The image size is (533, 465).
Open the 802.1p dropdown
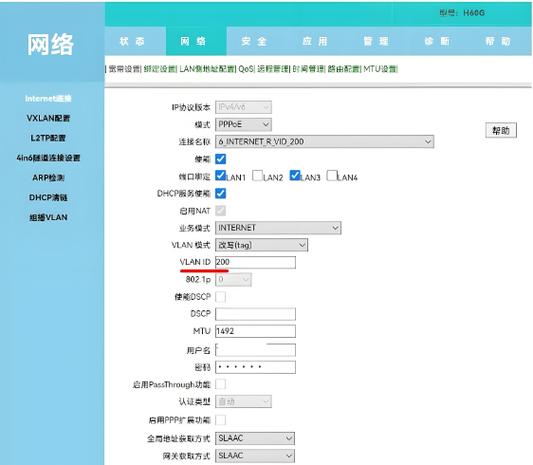pyautogui.click(x=233, y=280)
